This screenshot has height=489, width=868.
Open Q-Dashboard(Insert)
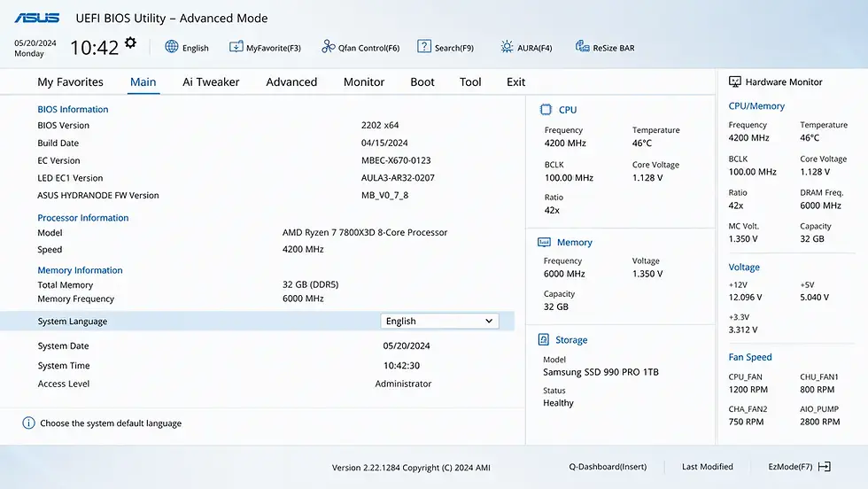click(608, 467)
